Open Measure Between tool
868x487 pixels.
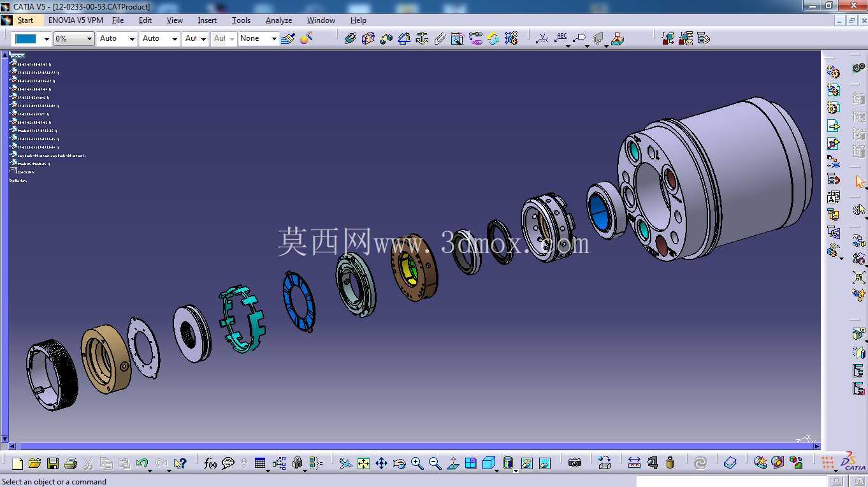click(x=634, y=463)
